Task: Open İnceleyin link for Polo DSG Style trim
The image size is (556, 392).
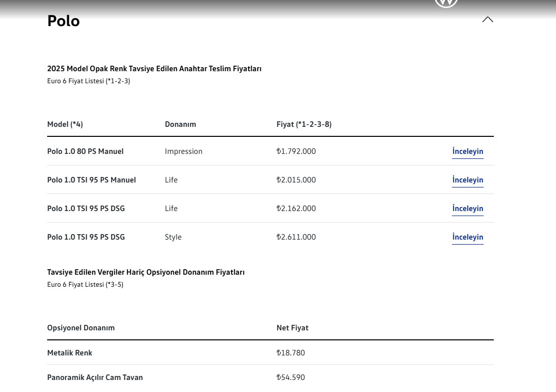Action: (468, 237)
